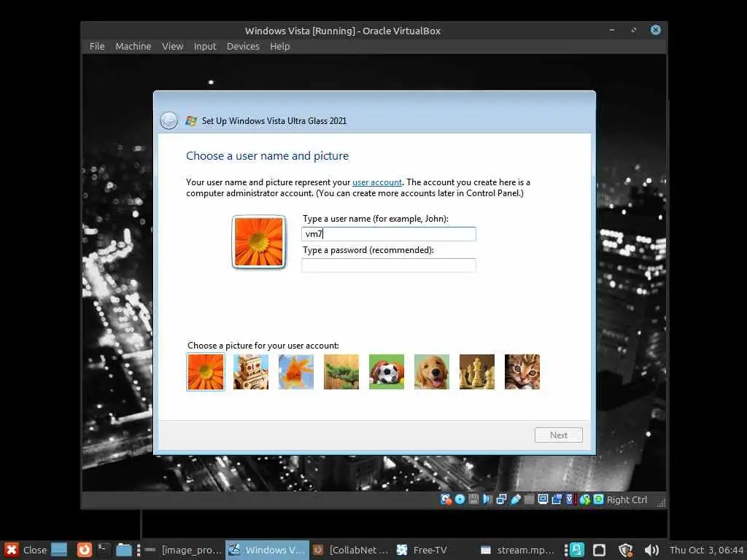Switch to the stream.mp... taskbar window
Image resolution: width=747 pixels, height=560 pixels.
[x=517, y=550]
